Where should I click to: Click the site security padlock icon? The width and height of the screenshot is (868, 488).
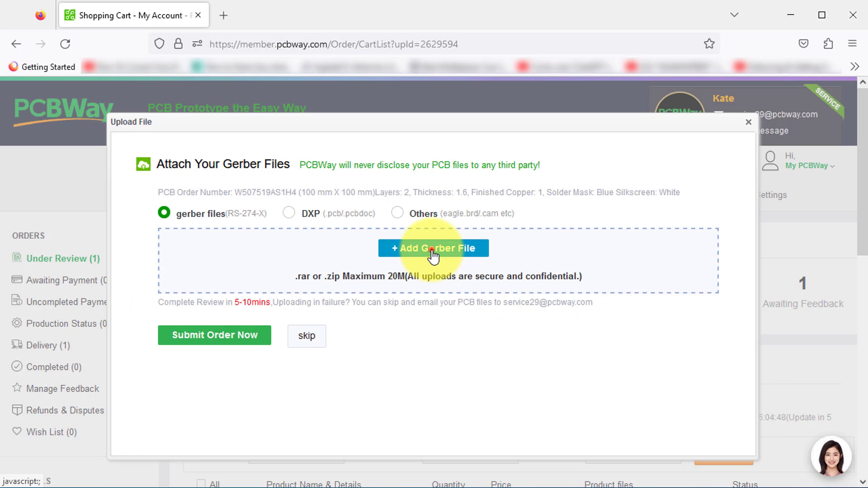coord(178,44)
